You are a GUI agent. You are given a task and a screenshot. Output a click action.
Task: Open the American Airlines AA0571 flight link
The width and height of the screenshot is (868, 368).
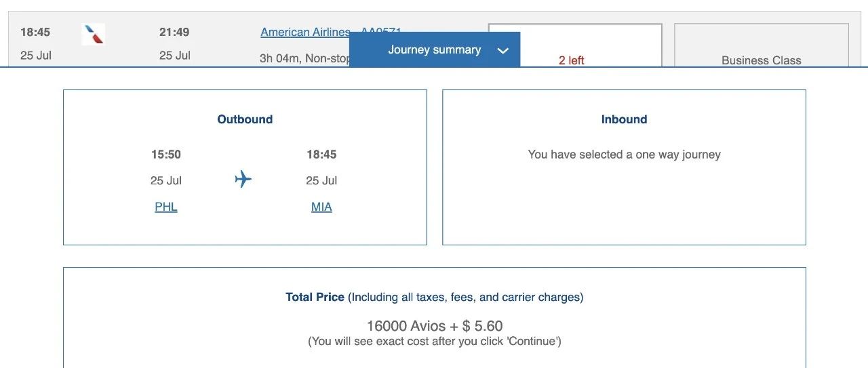point(305,33)
